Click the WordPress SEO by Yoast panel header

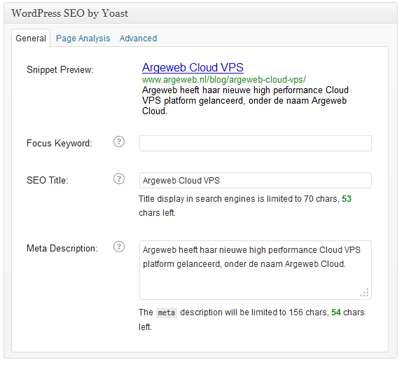tap(201, 13)
